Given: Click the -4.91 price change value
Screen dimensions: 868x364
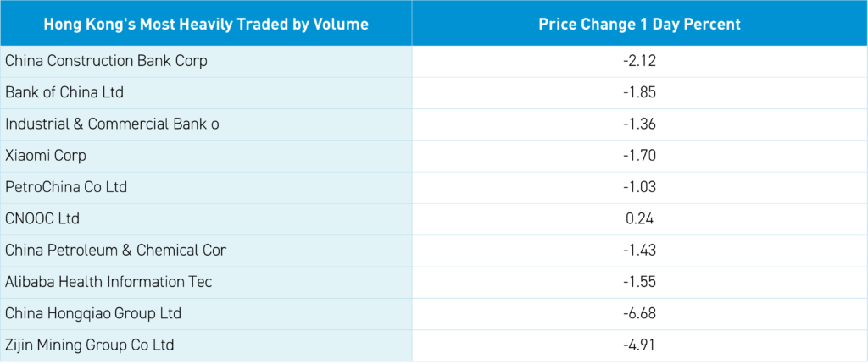Looking at the screenshot, I should coord(640,345).
